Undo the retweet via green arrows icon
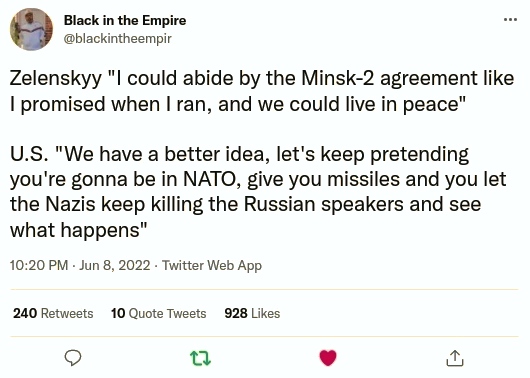The image size is (530, 378). coord(200,358)
